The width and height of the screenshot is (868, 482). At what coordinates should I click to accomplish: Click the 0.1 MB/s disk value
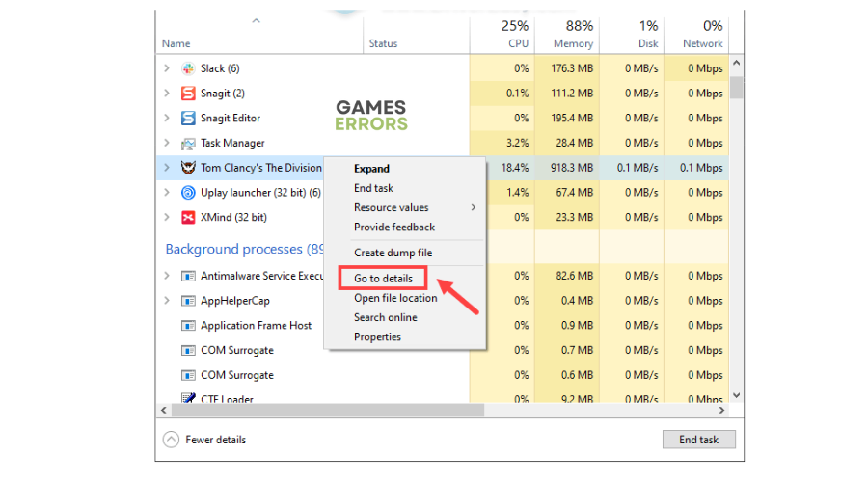tap(637, 168)
